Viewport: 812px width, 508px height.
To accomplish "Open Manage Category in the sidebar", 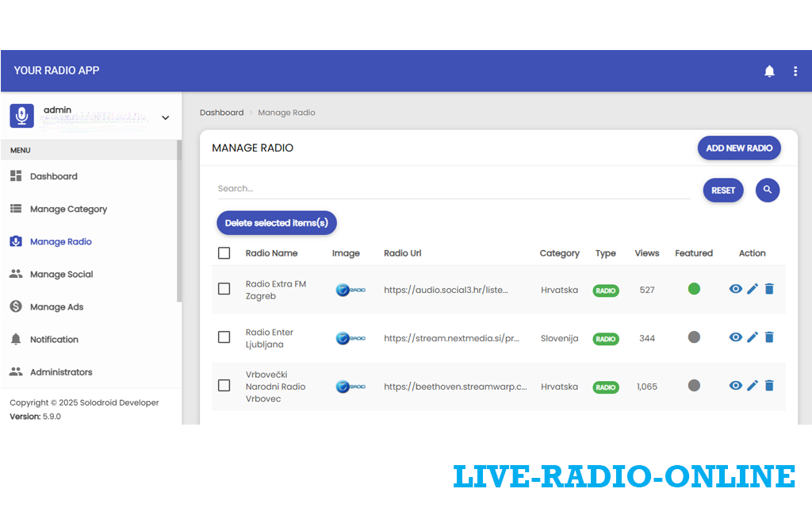I will pos(68,210).
